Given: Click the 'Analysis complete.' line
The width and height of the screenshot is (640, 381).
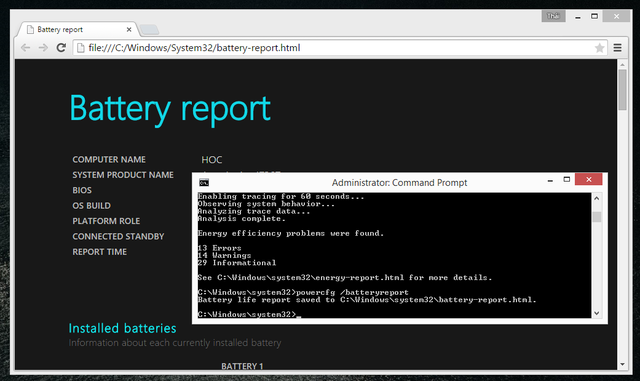Looking at the screenshot, I should pos(242,219).
